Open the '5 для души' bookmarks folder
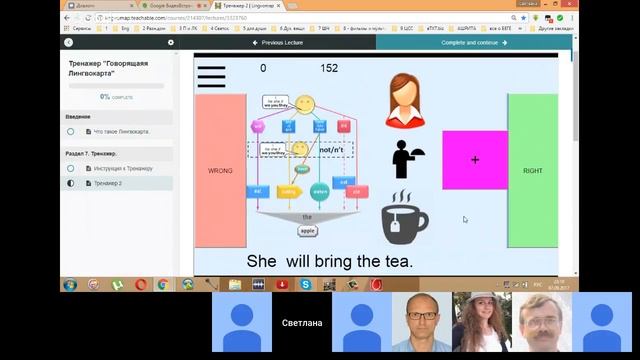 [250, 29]
